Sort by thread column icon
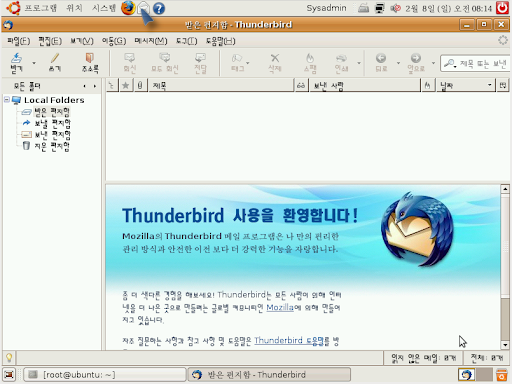Viewport: 512px width, 384px height. click(111, 85)
